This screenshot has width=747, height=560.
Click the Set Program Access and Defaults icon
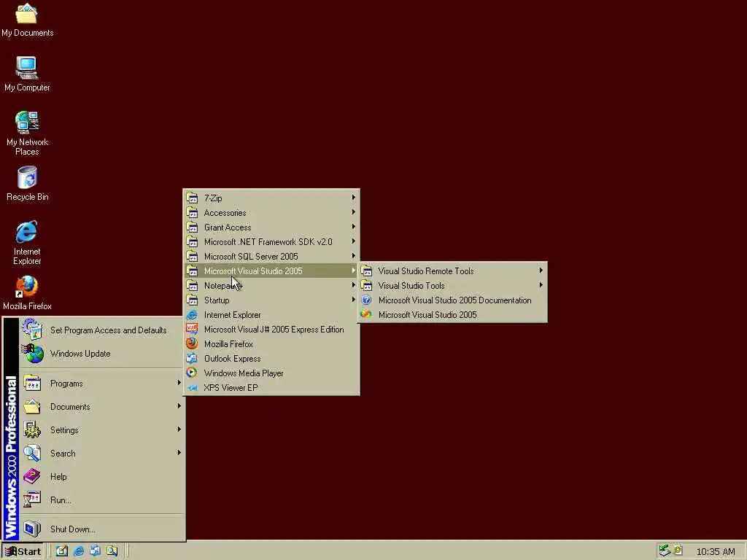pos(32,330)
